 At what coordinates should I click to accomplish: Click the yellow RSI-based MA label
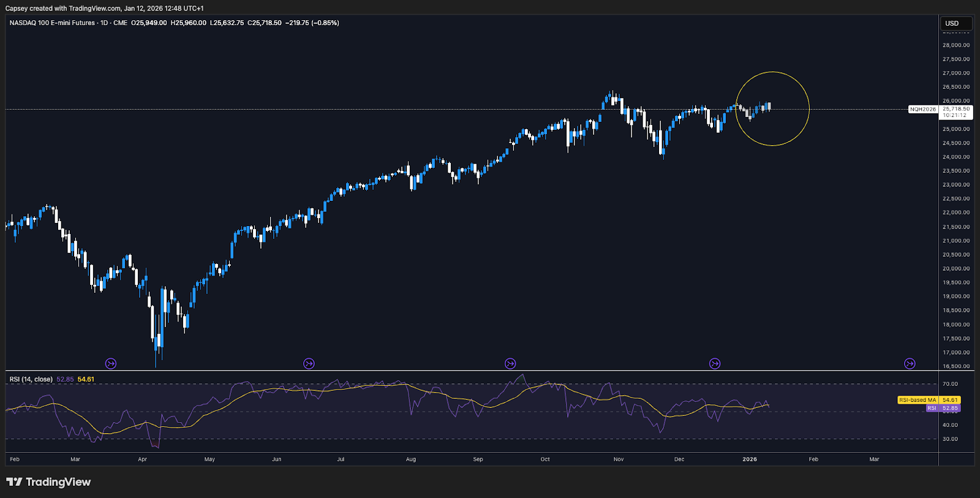point(918,400)
